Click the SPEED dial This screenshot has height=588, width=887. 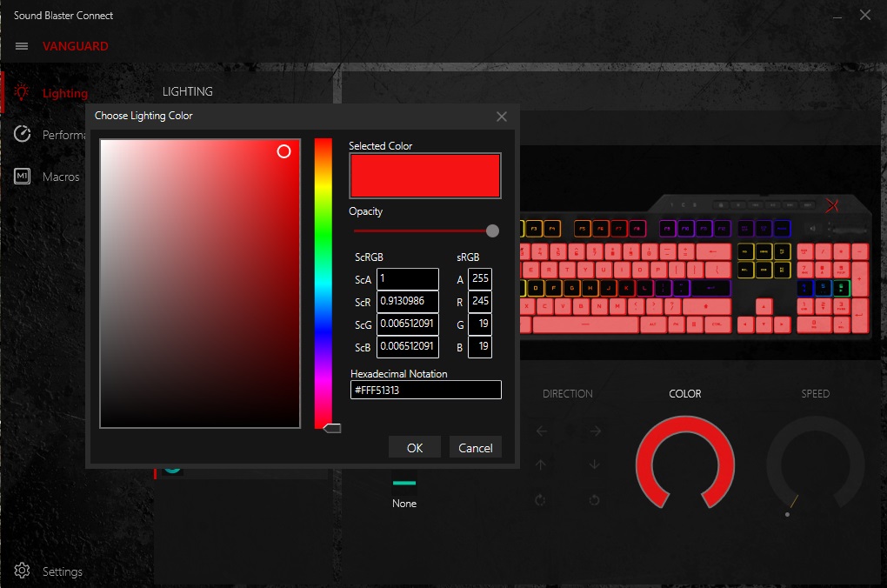point(815,463)
